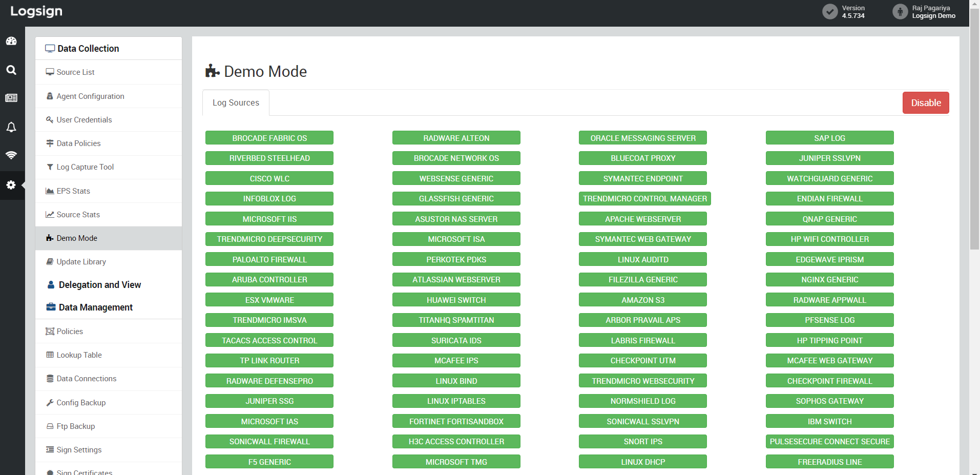Expand the Data Collection section header
Screen dimensions: 980x475
point(109,49)
